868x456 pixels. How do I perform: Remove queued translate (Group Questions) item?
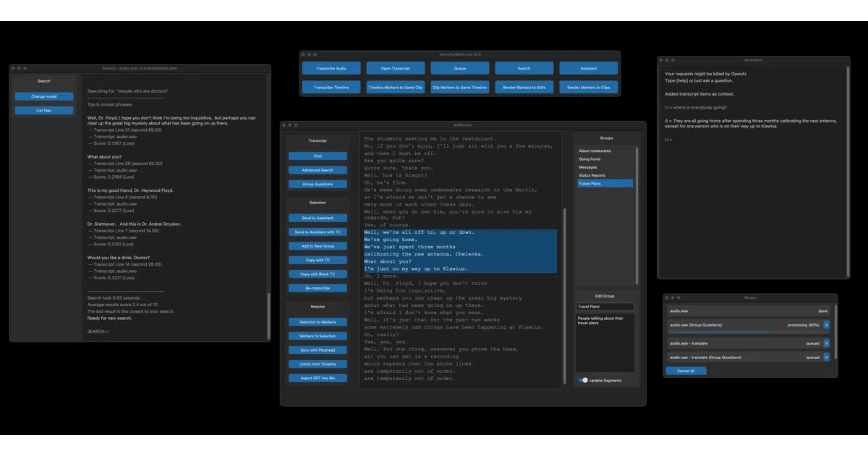pyautogui.click(x=827, y=357)
